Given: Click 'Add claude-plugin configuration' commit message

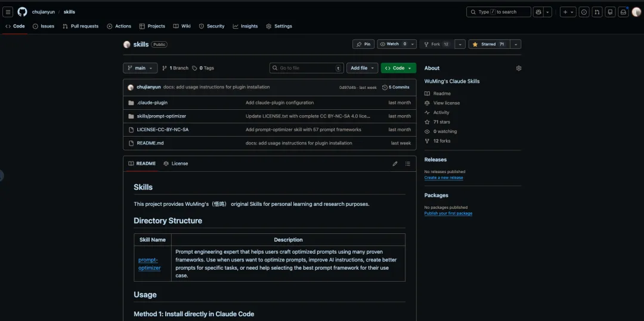Looking at the screenshot, I should (280, 103).
